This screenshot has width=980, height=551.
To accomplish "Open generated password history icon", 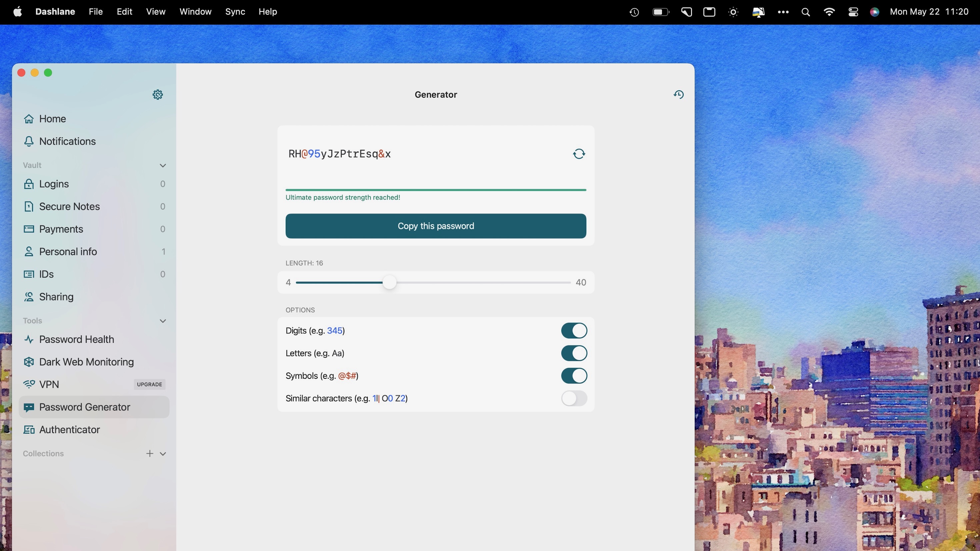I will pos(678,94).
